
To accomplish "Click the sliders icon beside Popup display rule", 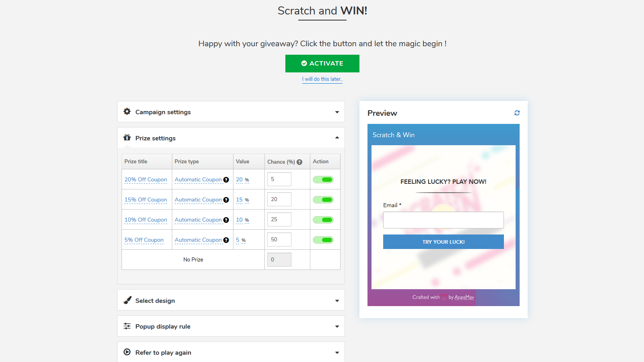I will 127,326.
